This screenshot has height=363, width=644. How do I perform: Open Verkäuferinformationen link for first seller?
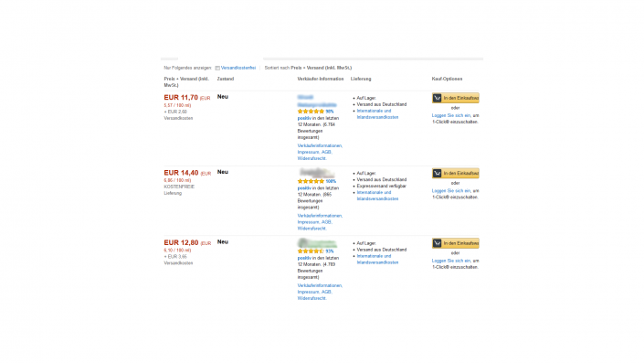tap(320, 146)
